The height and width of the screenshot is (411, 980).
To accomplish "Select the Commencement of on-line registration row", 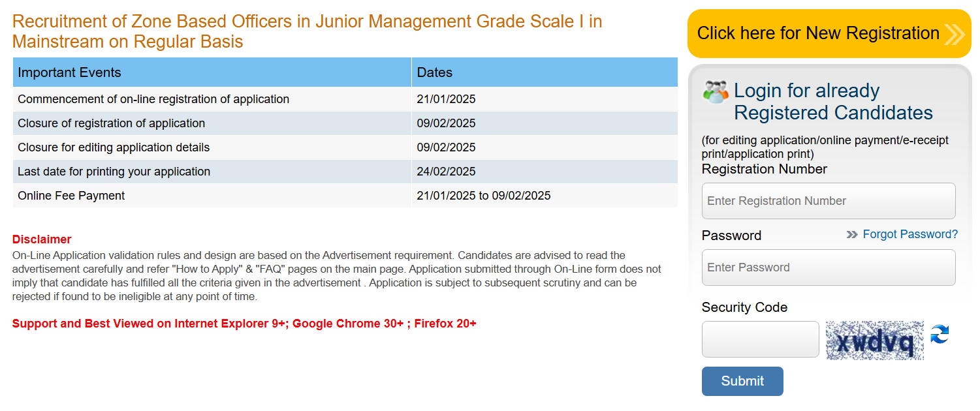I will [x=153, y=99].
